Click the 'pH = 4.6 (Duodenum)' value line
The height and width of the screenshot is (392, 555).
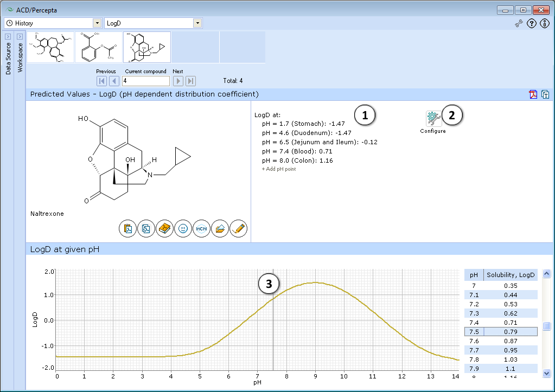(x=307, y=133)
